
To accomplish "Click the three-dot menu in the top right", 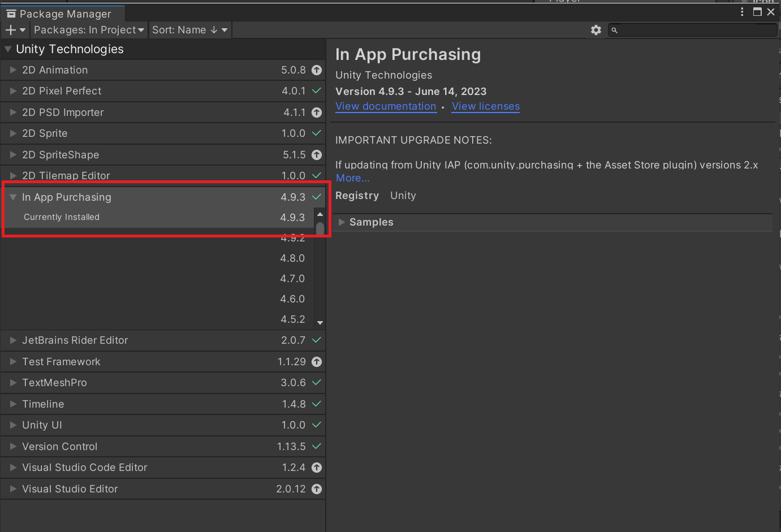I will [x=742, y=11].
